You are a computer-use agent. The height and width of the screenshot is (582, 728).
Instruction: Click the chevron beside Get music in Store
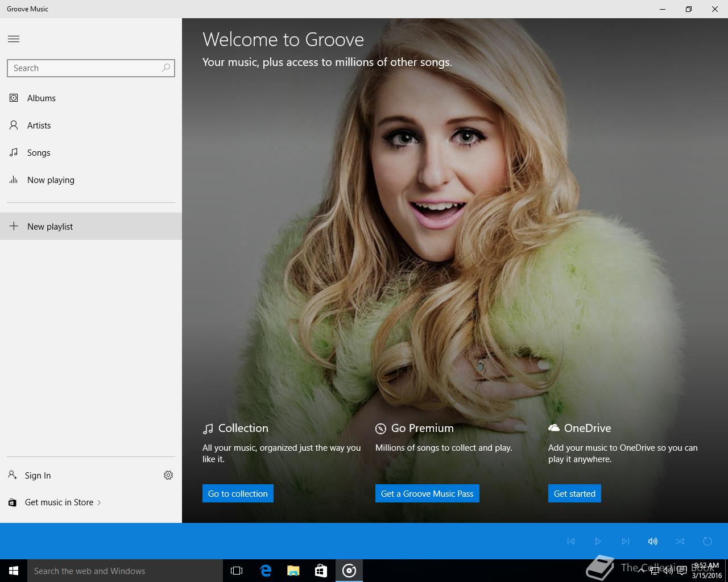point(99,502)
